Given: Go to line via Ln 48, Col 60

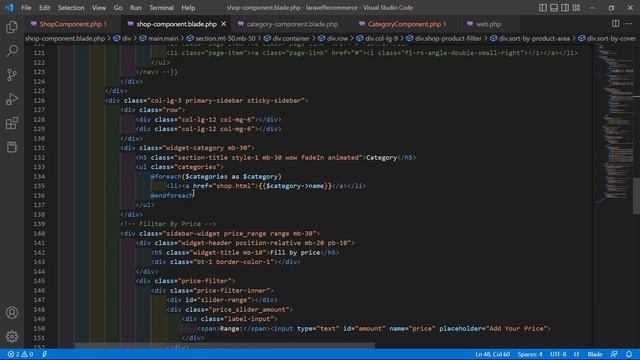Looking at the screenshot, I should tap(492, 354).
